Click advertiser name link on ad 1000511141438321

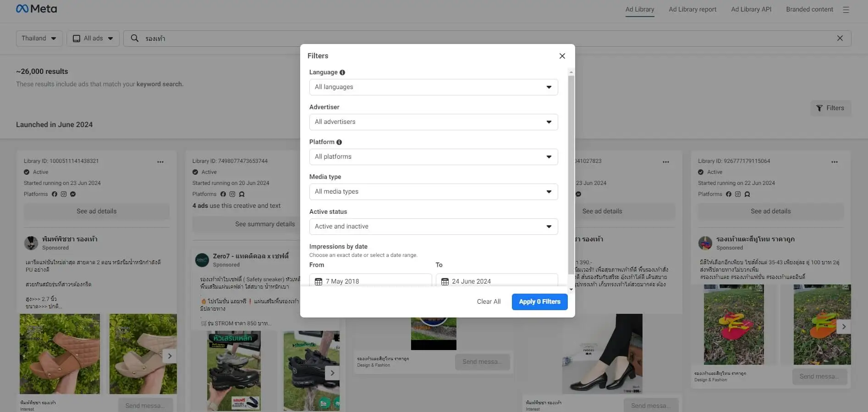click(70, 239)
